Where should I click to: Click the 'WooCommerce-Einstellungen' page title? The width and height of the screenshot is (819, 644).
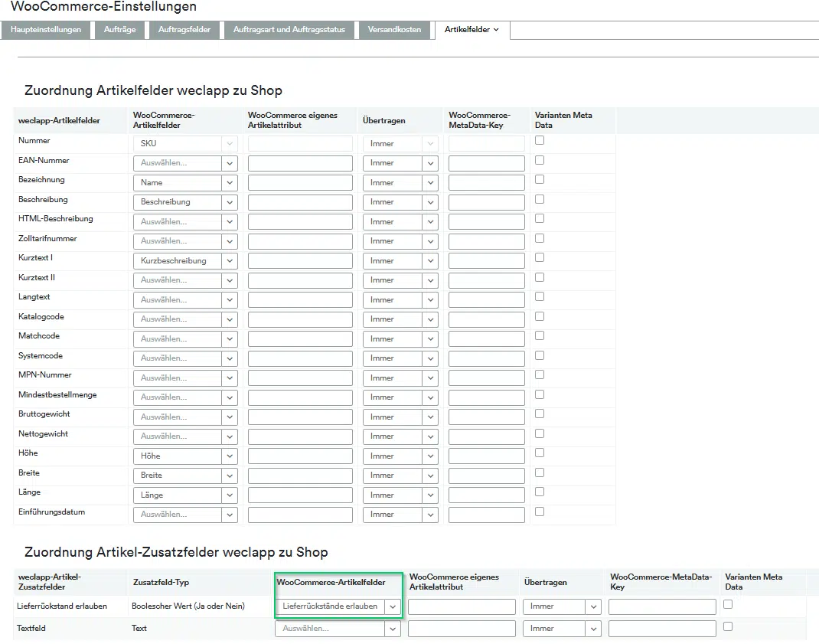(103, 7)
